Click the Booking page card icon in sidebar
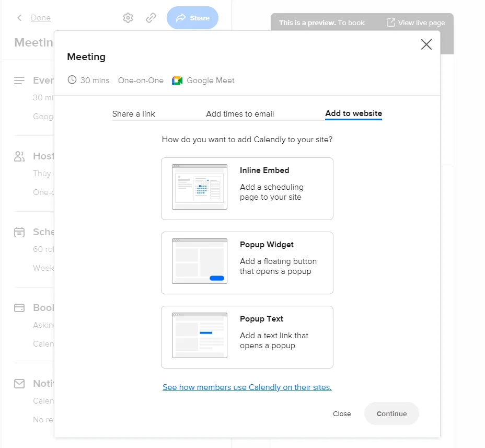This screenshot has height=448, width=485. click(19, 308)
